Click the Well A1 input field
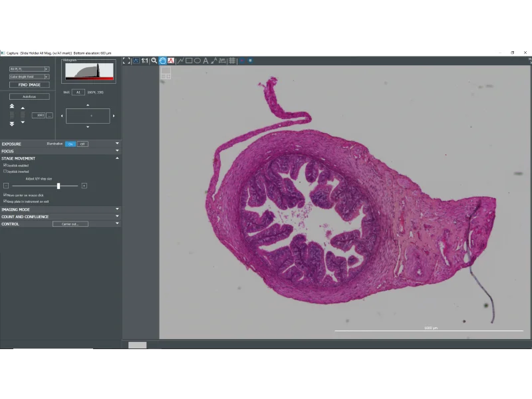The width and height of the screenshot is (532, 399). pyautogui.click(x=78, y=92)
